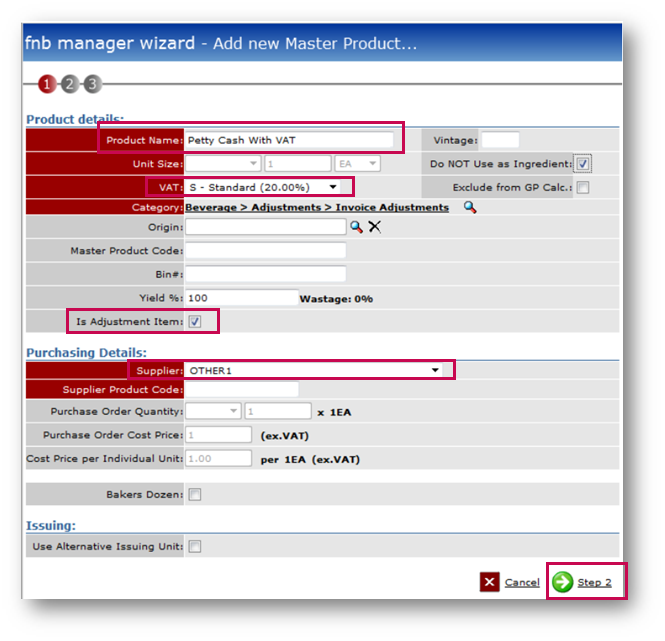This screenshot has width=665, height=641.
Task: Click the red Cancel X icon
Action: point(489,582)
